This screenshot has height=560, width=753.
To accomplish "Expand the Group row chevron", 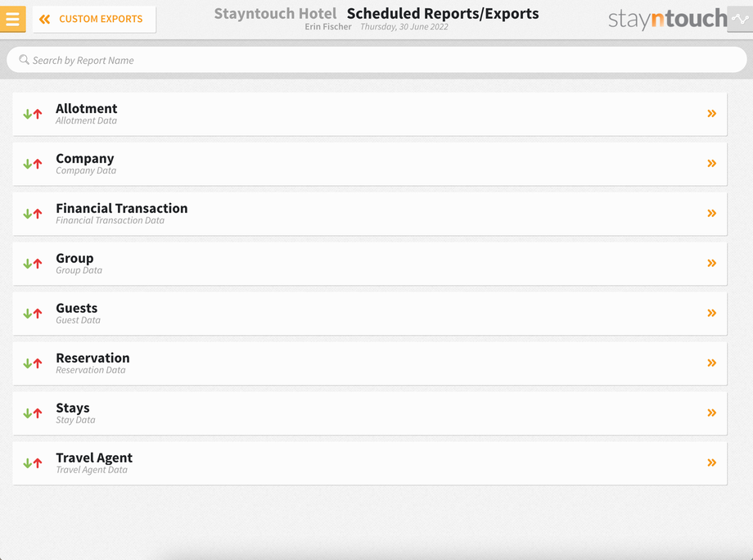I will tap(712, 263).
